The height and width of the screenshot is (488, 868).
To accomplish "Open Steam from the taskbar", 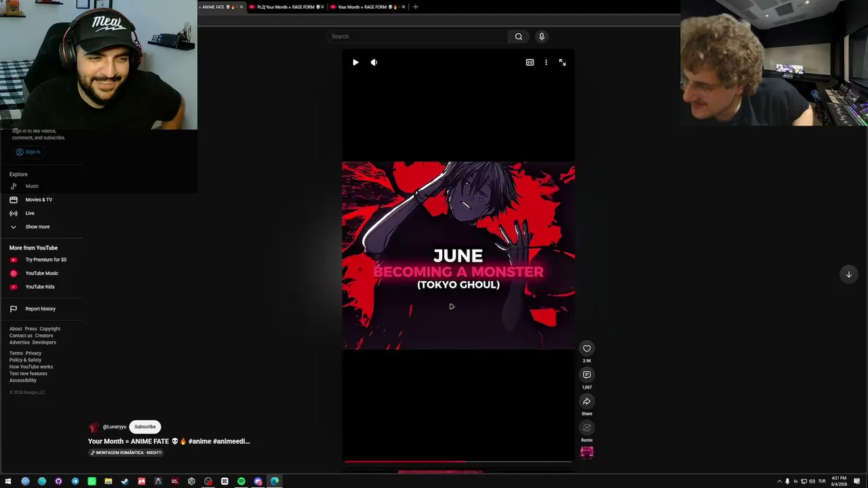I will [125, 481].
